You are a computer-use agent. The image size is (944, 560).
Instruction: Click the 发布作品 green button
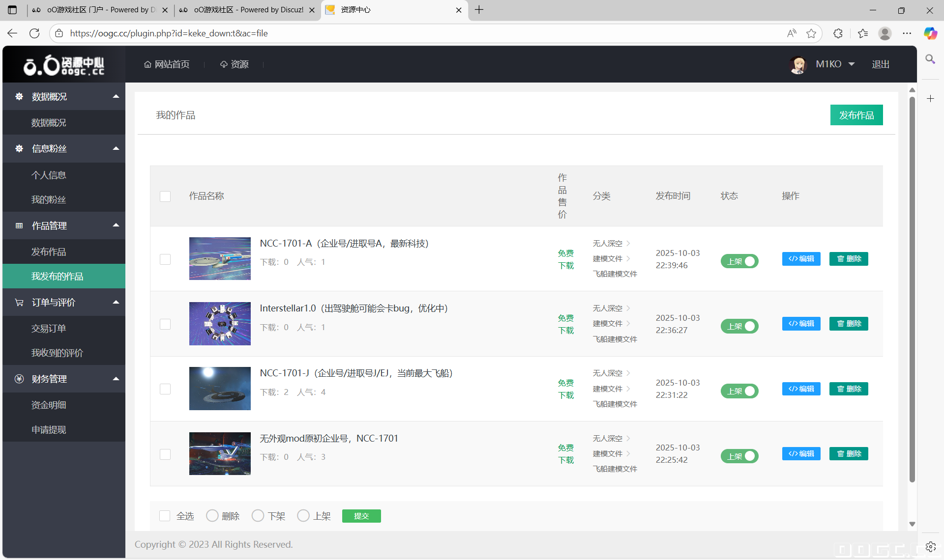pyautogui.click(x=856, y=115)
